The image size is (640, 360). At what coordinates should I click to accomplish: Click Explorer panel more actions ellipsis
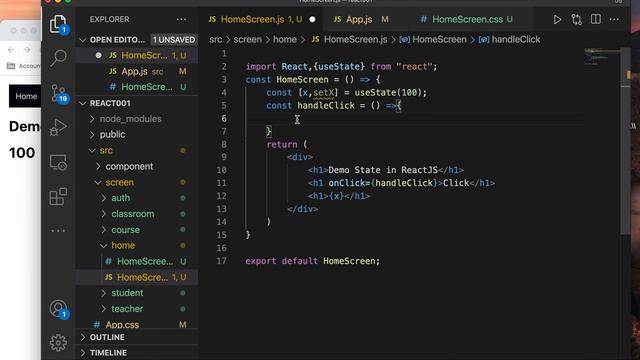point(181,19)
